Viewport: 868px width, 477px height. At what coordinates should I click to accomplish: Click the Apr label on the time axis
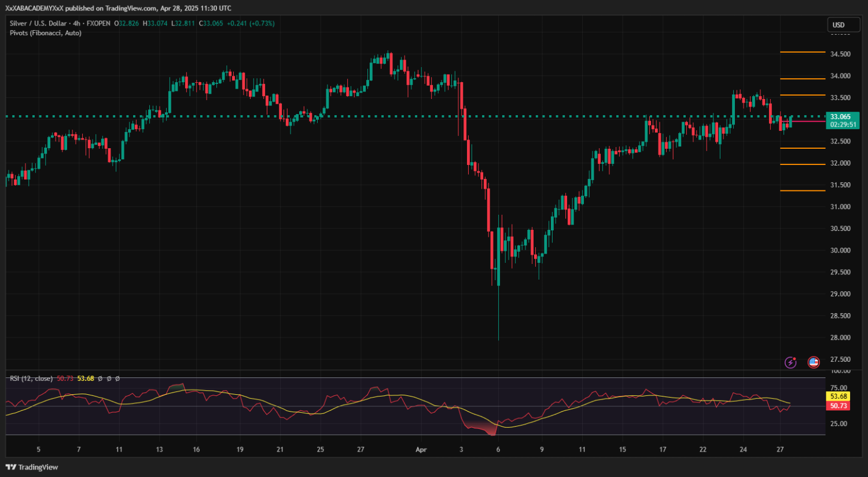tap(421, 450)
